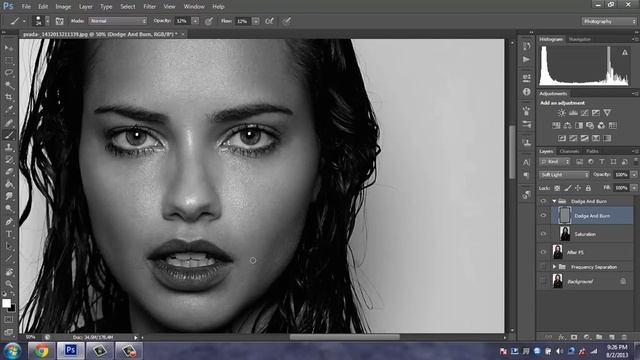Add a Photo Filter adjustment

click(590, 125)
